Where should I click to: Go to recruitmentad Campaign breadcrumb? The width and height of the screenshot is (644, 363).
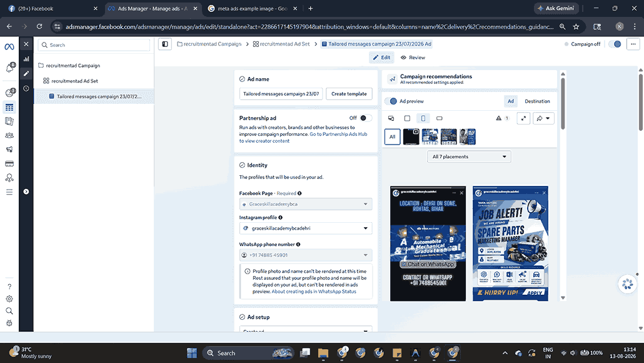tap(209, 44)
